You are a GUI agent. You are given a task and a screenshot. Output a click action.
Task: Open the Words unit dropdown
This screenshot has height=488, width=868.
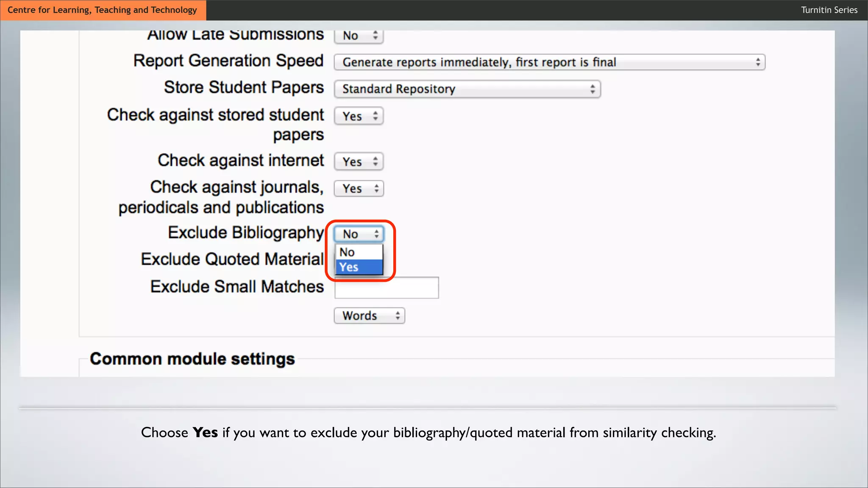coord(369,316)
